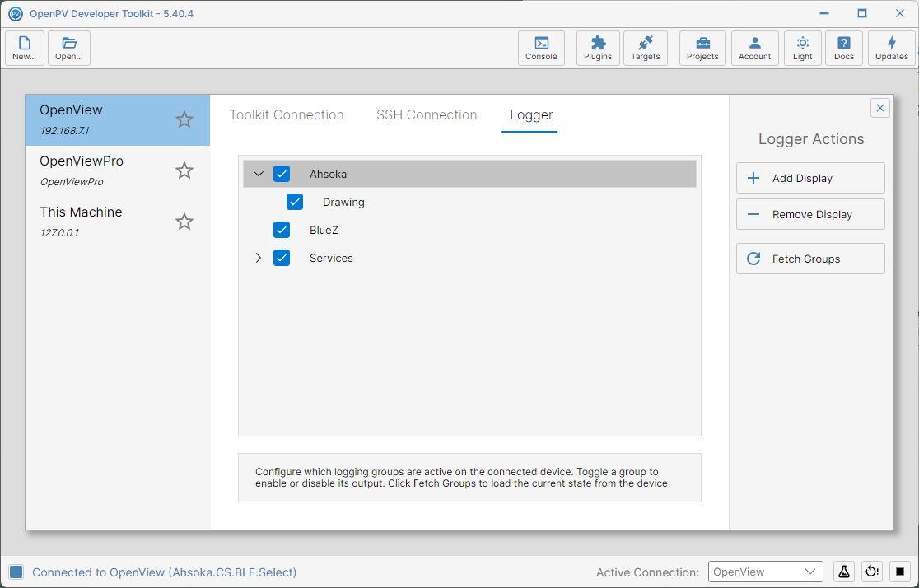This screenshot has height=588, width=919.
Task: Open the Targets view
Action: tap(646, 48)
